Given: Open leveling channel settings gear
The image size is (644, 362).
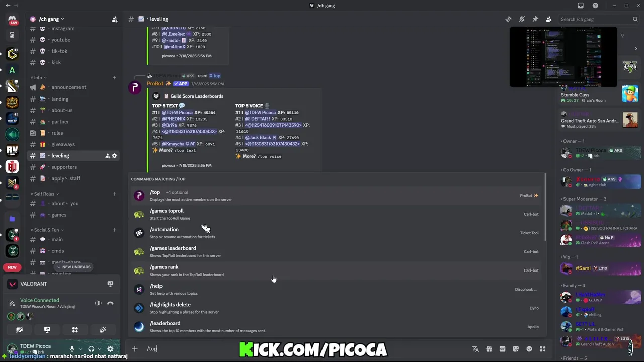Looking at the screenshot, I should 114,156.
